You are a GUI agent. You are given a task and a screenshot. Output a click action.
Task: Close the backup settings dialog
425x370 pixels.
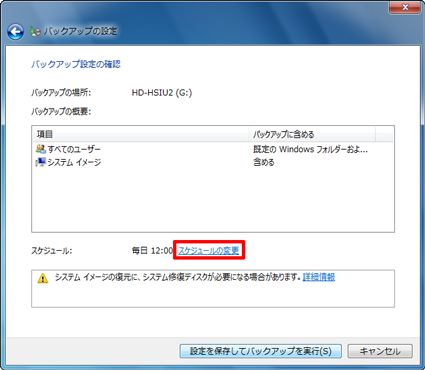(405, 7)
